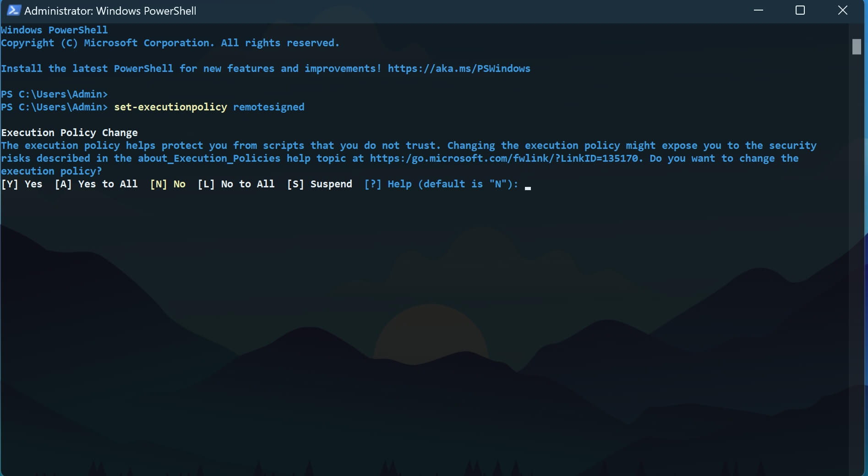Viewport: 868px width, 476px height.
Task: Click the Execution Policy Change heading
Action: click(x=69, y=133)
